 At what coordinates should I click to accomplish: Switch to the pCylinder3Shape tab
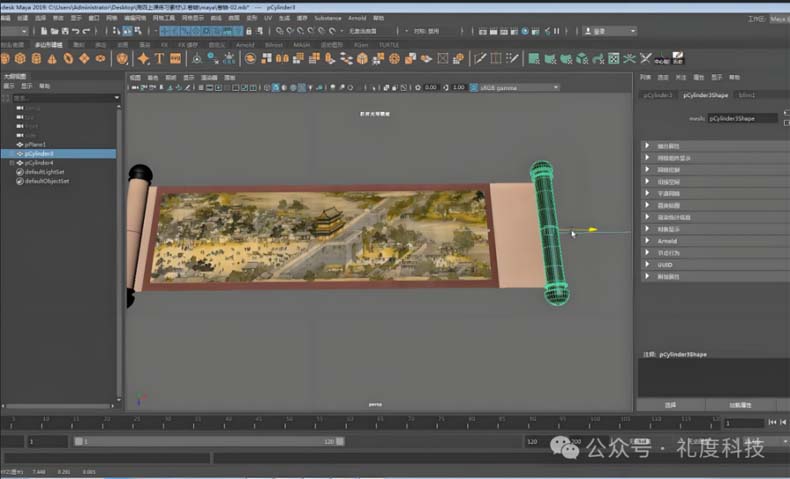coord(705,95)
